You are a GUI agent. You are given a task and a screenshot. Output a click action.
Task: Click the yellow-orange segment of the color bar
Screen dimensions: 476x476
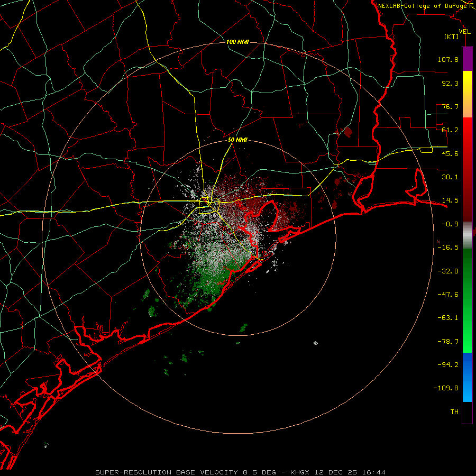pyautogui.click(x=467, y=94)
